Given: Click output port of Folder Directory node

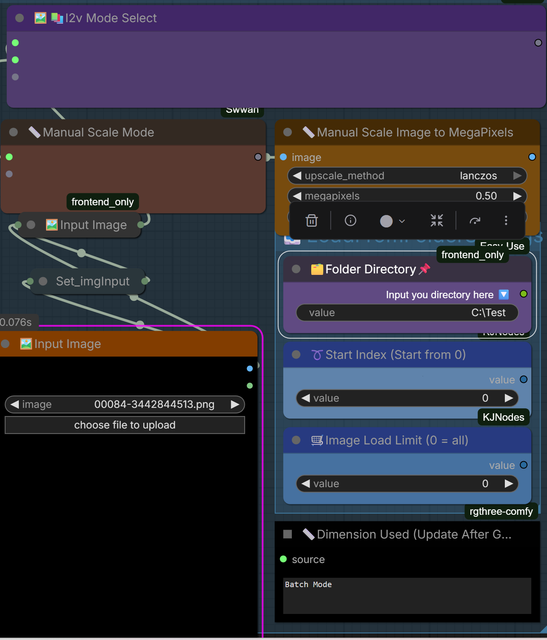Looking at the screenshot, I should 523,294.
